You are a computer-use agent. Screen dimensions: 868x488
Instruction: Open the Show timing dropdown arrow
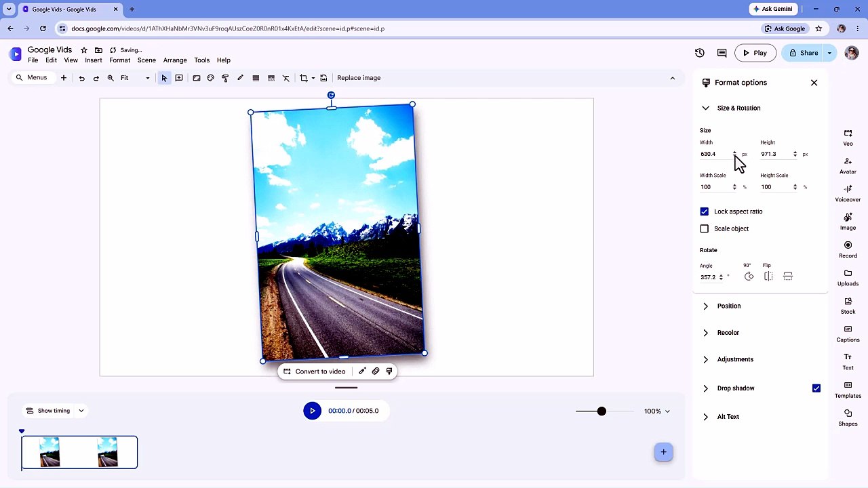coord(81,411)
